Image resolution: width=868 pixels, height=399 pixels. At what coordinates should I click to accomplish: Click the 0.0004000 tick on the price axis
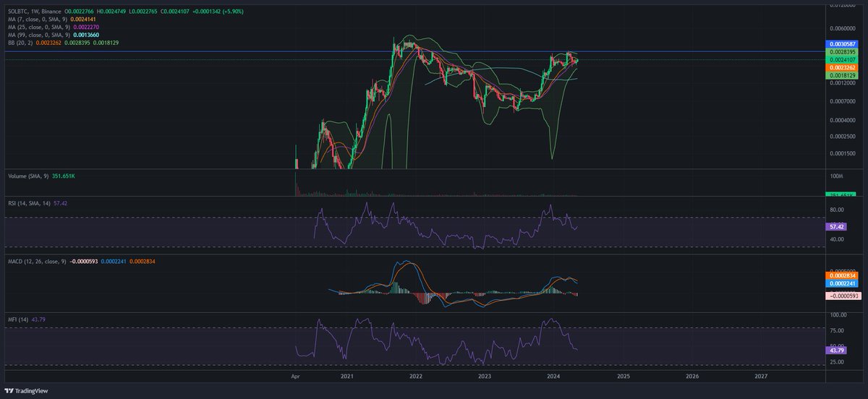coord(842,120)
